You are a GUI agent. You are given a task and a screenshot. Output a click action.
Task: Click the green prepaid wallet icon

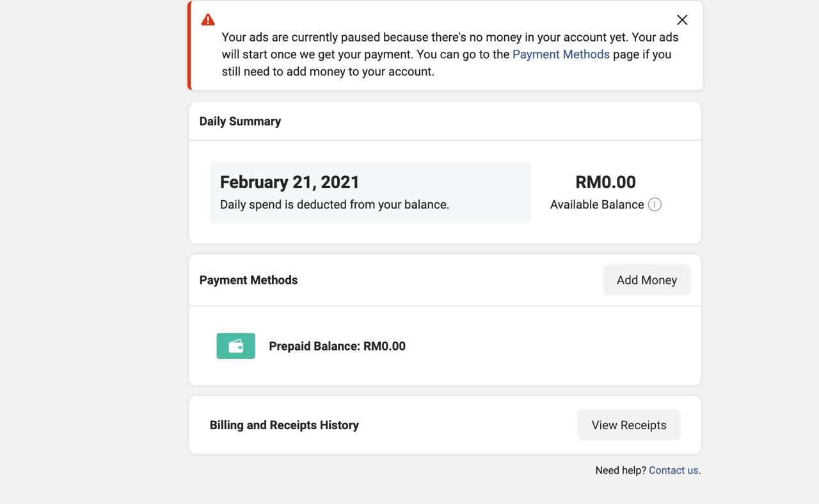click(x=235, y=346)
